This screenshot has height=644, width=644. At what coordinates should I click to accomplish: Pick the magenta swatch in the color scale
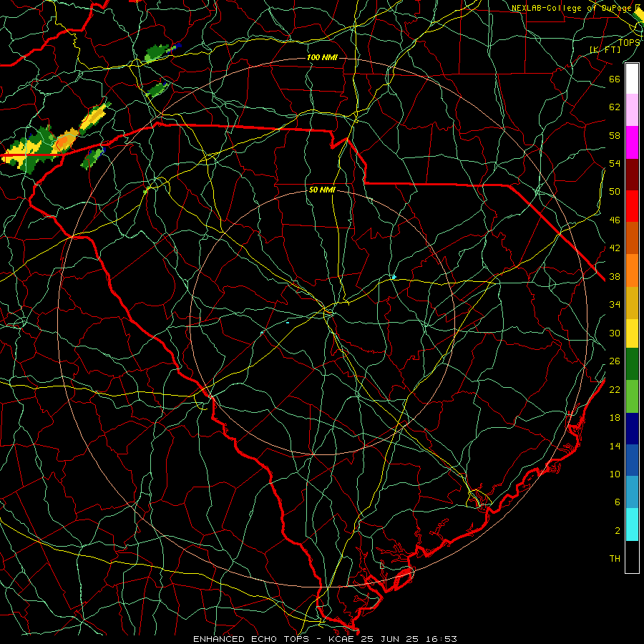[632, 142]
